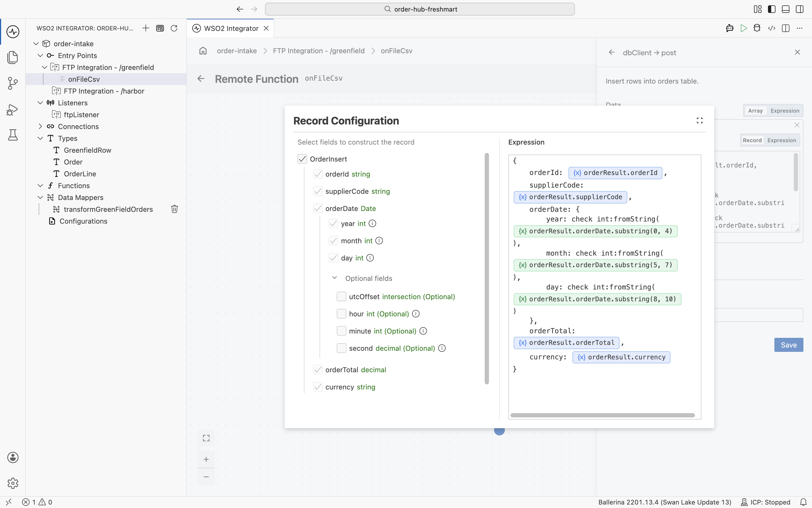Collapse the Optional fields section
812x508 pixels.
pos(335,278)
